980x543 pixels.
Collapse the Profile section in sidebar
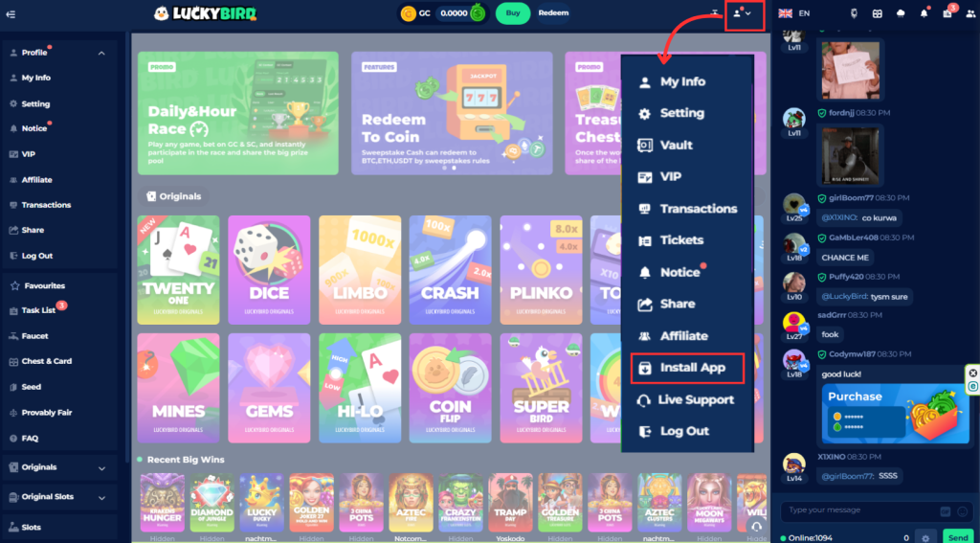pos(101,54)
